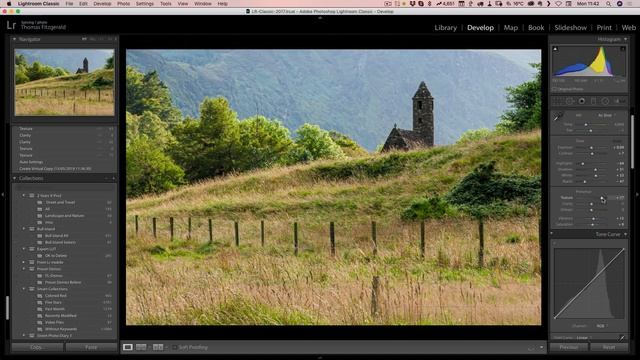This screenshot has height=360, width=640.
Task: Collapse the Collections panel
Action: (15, 178)
